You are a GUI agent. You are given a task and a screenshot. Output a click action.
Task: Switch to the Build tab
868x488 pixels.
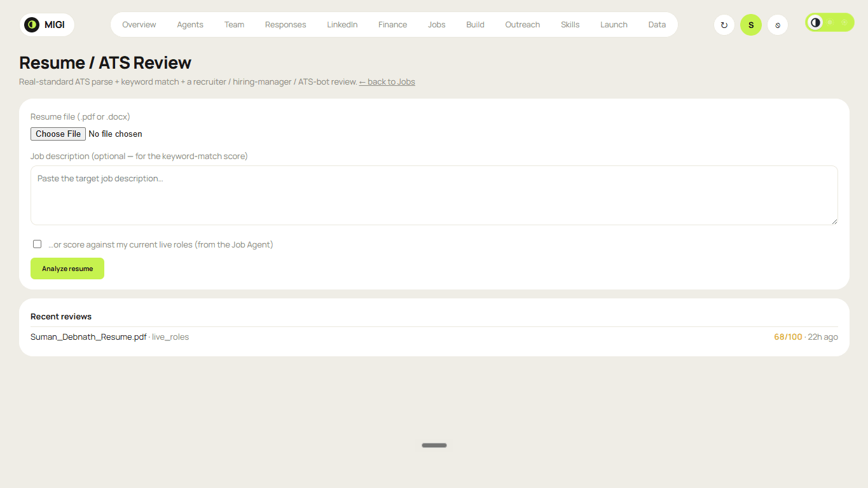coord(475,25)
